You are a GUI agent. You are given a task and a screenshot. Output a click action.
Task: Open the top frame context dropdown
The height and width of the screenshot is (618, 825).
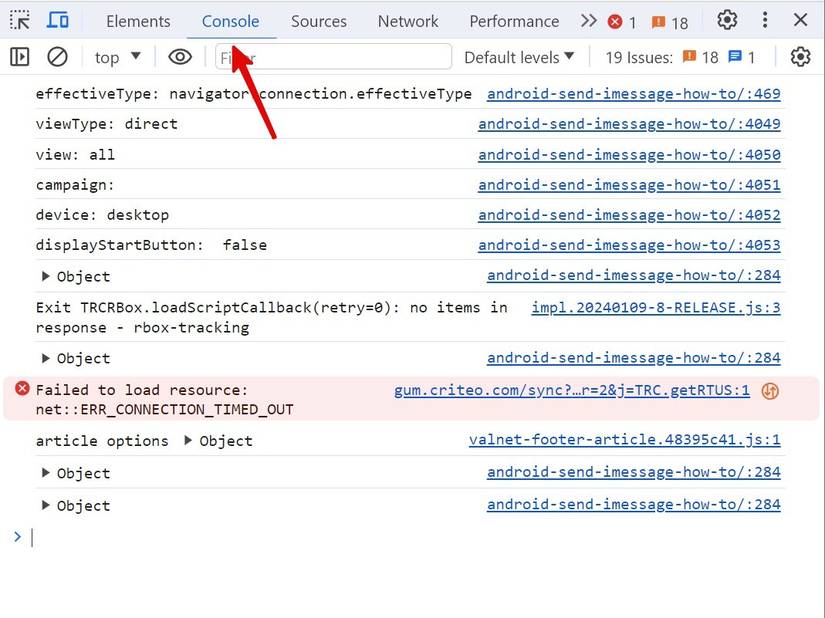tap(116, 57)
